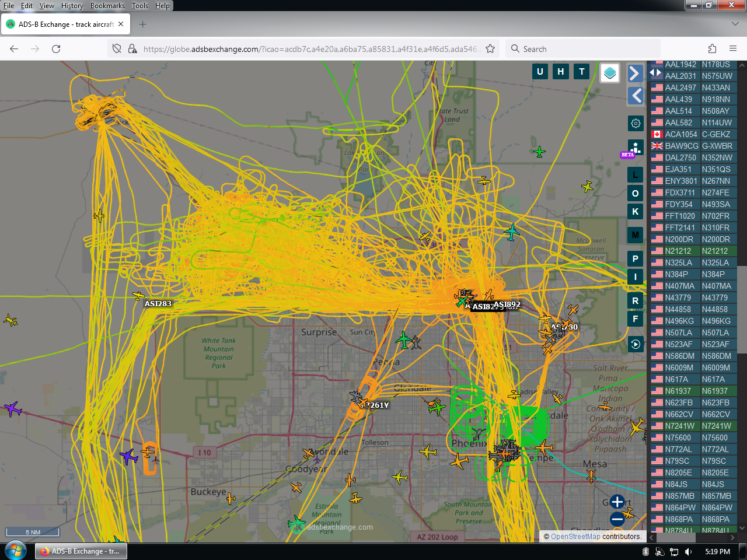Open the network tray icon
Image resolution: width=747 pixels, height=560 pixels.
(x=674, y=551)
